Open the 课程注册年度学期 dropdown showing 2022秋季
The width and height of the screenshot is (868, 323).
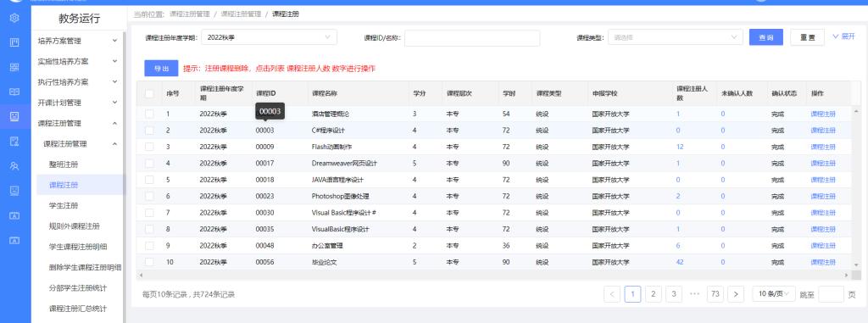click(x=269, y=37)
